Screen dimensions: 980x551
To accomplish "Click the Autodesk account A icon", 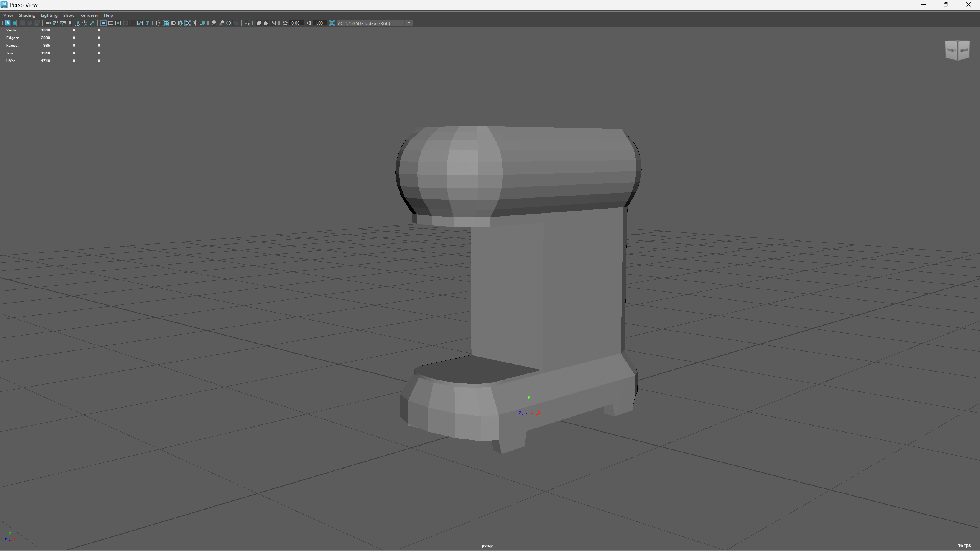I will [x=8, y=23].
